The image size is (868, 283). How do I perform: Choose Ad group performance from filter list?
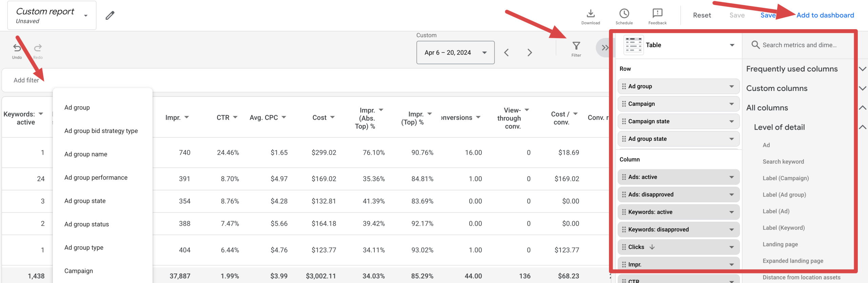pos(96,178)
